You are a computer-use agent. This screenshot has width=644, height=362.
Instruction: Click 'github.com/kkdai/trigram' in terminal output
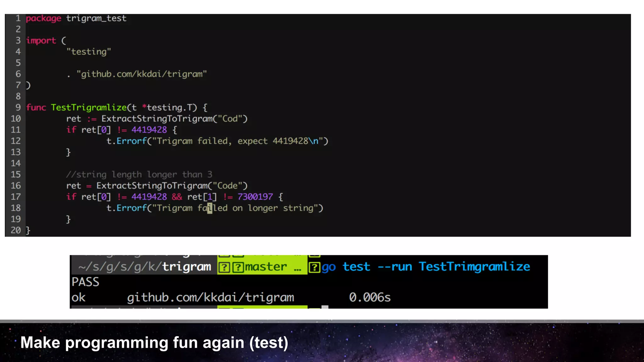coord(210,297)
